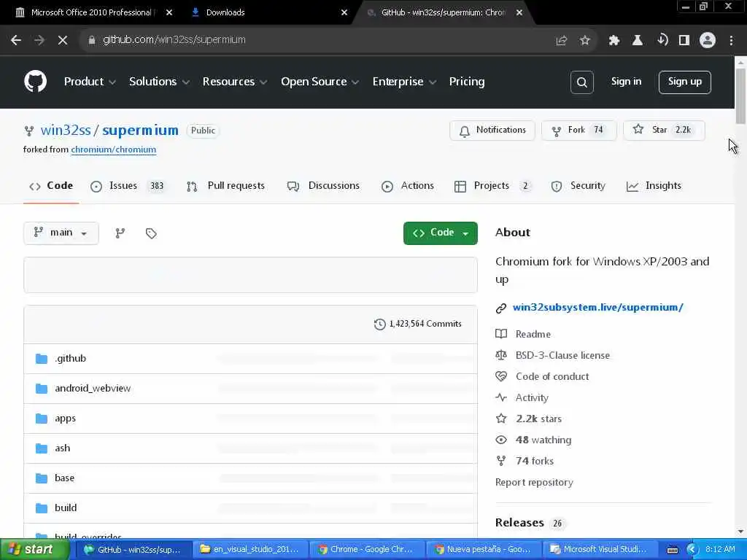
Task: Click the share page icon in address bar
Action: point(562,41)
